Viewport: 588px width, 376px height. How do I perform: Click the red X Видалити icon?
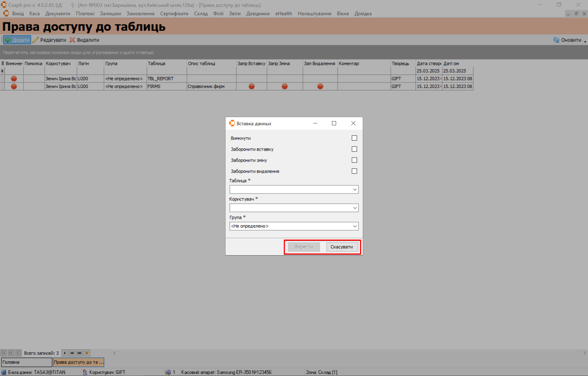coord(72,40)
